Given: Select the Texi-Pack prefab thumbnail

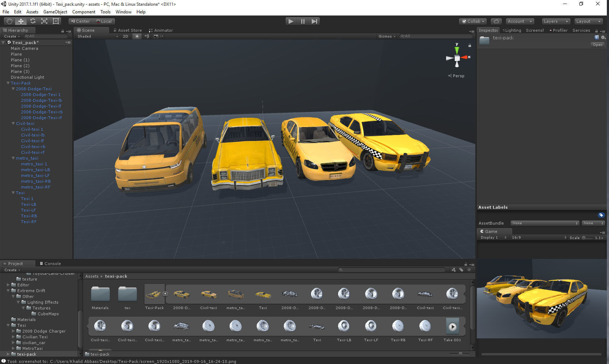Looking at the screenshot, I should pyautogui.click(x=154, y=295).
